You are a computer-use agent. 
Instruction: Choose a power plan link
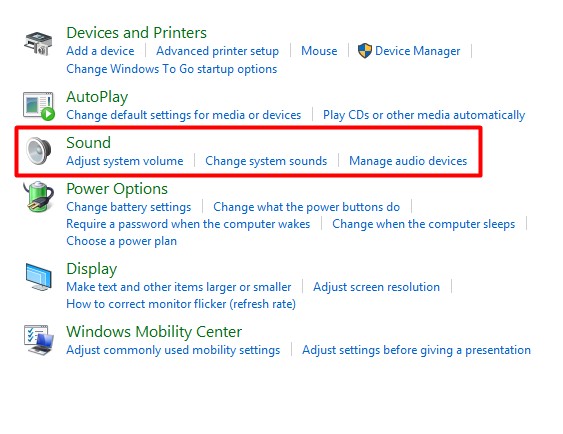coord(121,241)
